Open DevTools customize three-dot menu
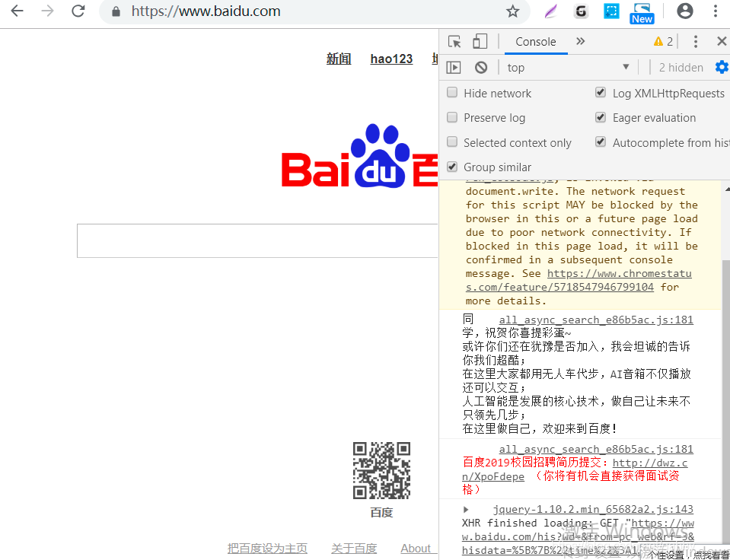 pyautogui.click(x=696, y=41)
